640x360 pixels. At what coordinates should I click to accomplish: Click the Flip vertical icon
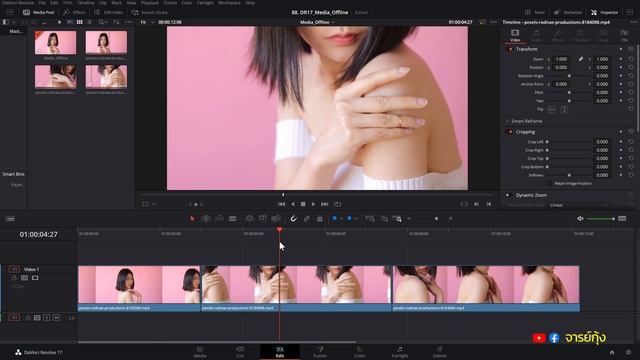(x=564, y=109)
